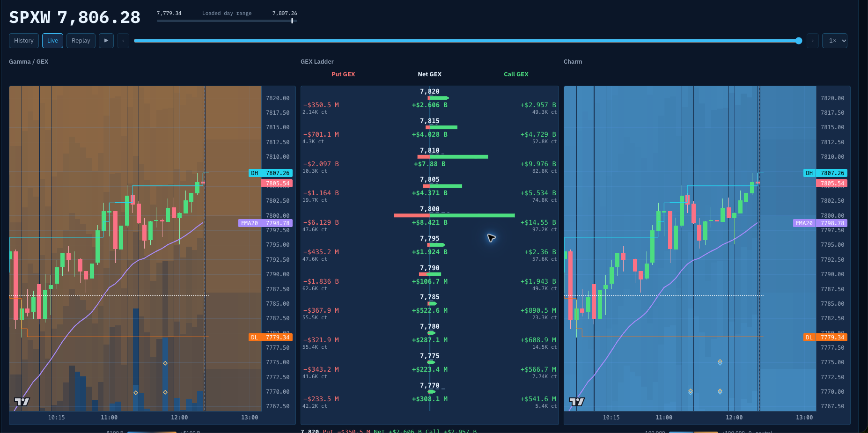
Task: Click the 7,790 strike label
Action: click(x=430, y=268)
